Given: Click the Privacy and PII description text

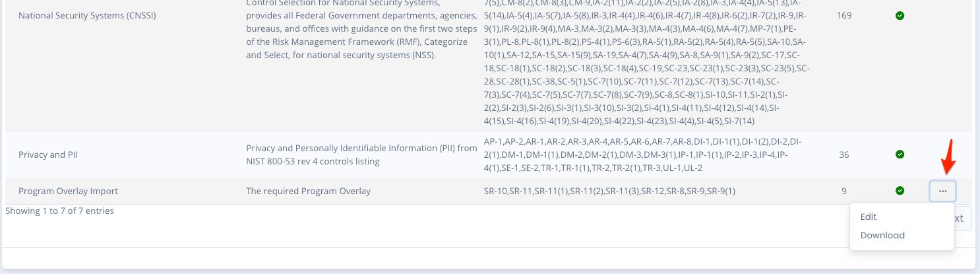Looking at the screenshot, I should coord(361,154).
